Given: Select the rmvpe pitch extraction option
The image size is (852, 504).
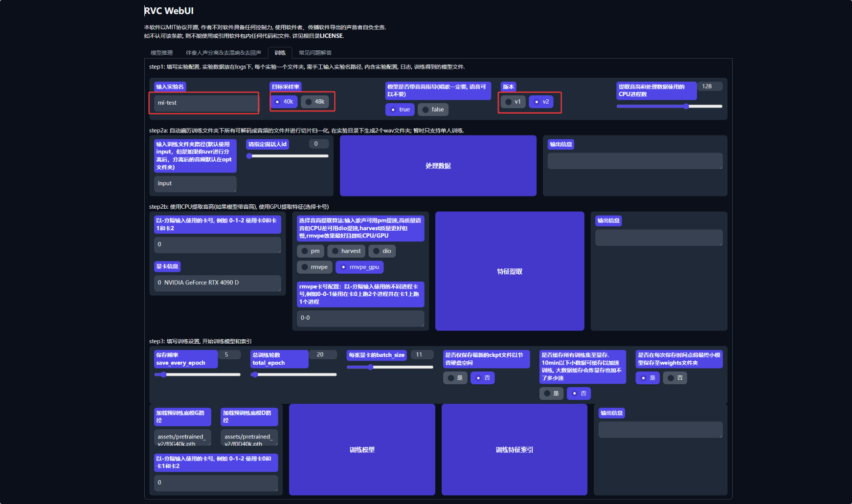Looking at the screenshot, I should tap(314, 267).
